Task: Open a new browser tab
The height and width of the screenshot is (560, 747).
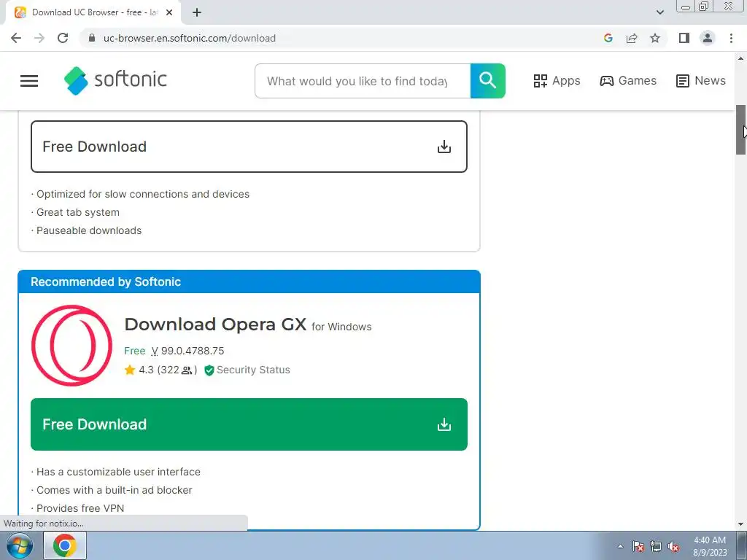Action: (x=197, y=12)
